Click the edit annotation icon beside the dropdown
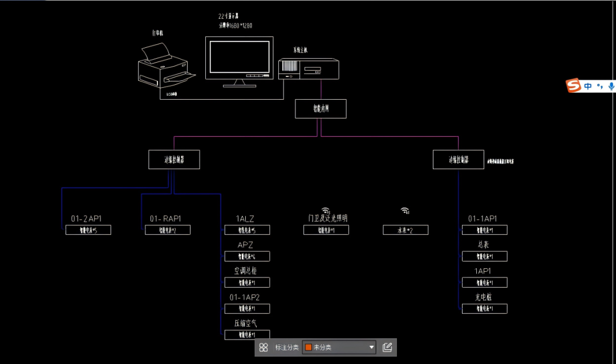This screenshot has width=616, height=364. (387, 347)
